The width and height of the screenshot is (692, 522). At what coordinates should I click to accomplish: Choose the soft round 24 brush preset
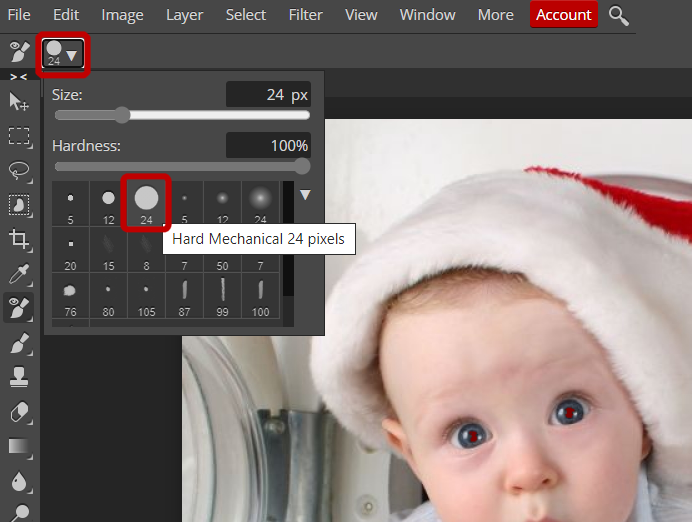coord(260,204)
